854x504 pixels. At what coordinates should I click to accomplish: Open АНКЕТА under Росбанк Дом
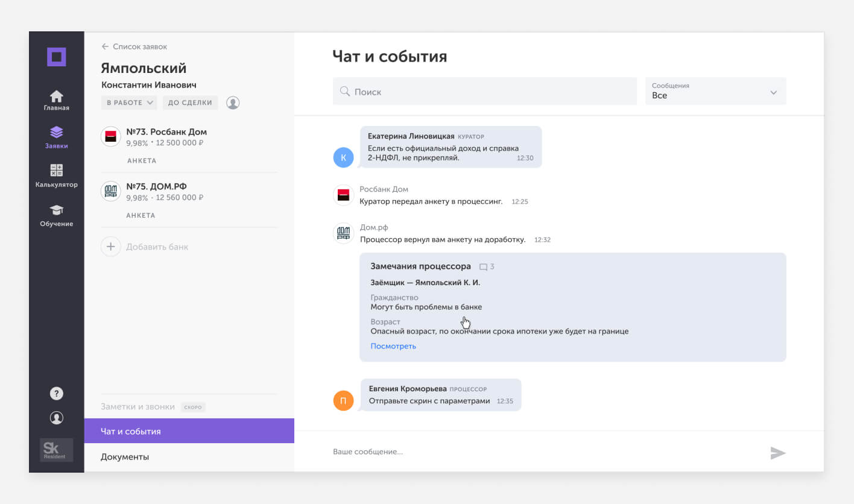coord(142,161)
